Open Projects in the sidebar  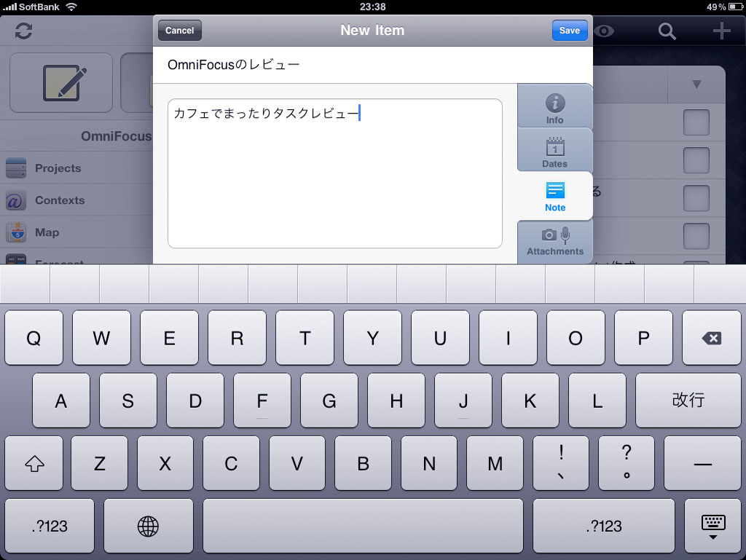point(76,168)
